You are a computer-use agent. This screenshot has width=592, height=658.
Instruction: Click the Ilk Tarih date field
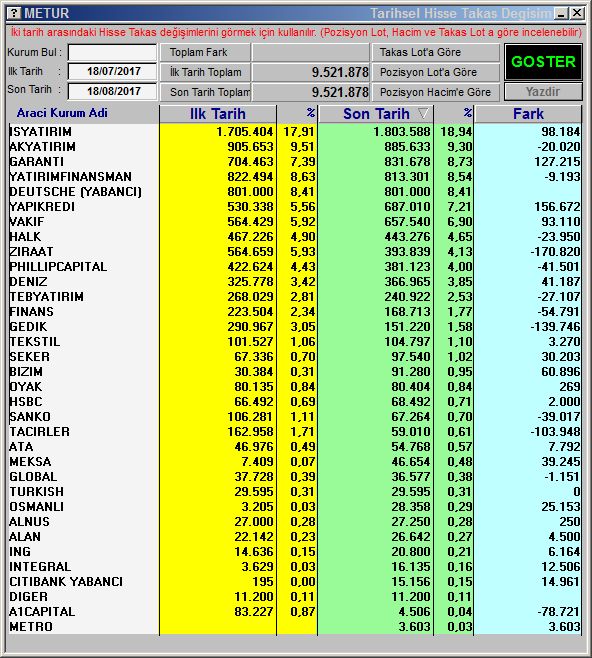click(112, 71)
